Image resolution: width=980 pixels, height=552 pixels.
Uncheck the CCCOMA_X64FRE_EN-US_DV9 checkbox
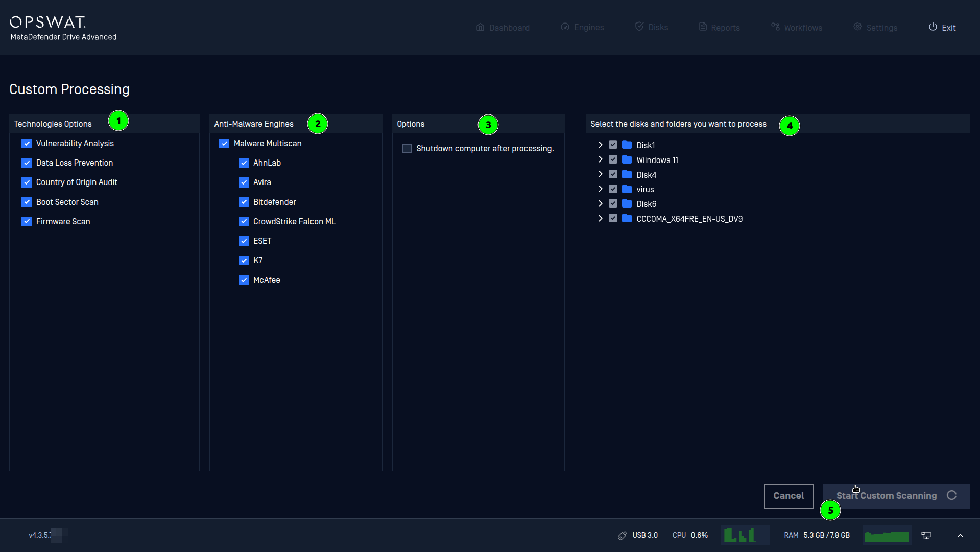pyautogui.click(x=613, y=219)
